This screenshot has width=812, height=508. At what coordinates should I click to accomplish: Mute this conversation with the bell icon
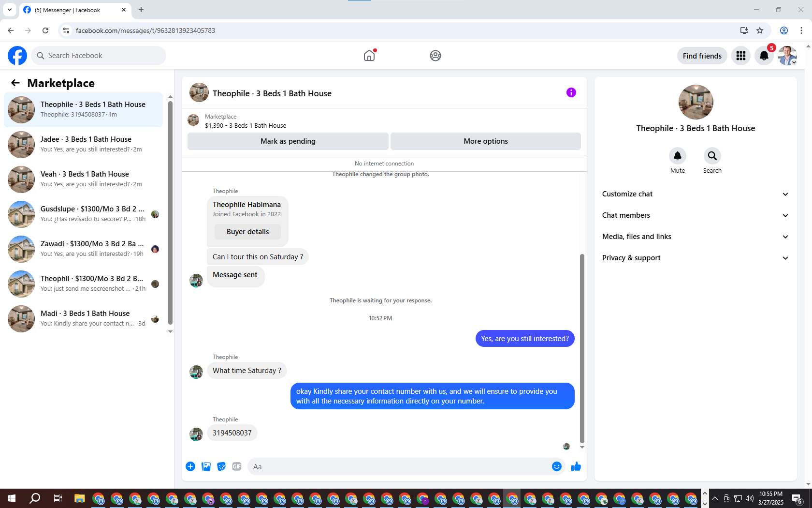(678, 156)
